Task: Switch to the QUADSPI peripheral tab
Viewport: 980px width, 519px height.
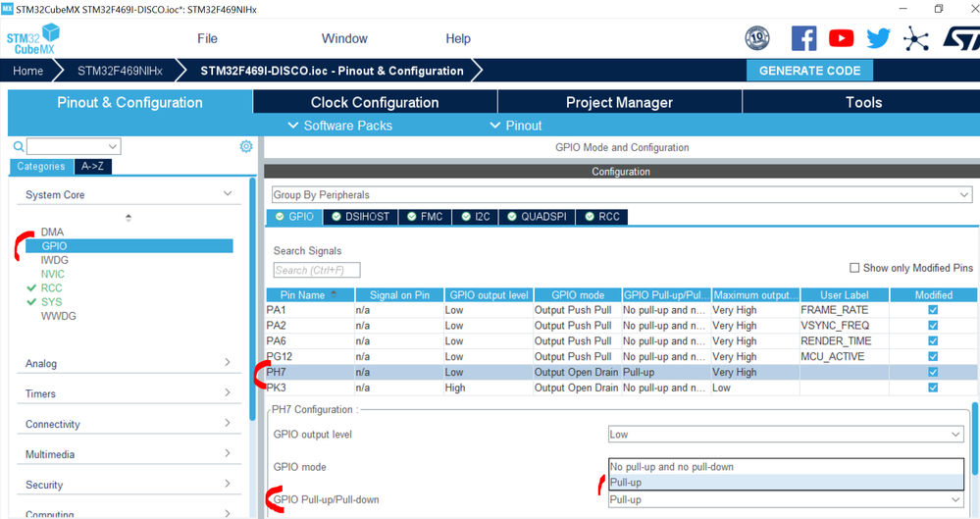Action: (538, 217)
